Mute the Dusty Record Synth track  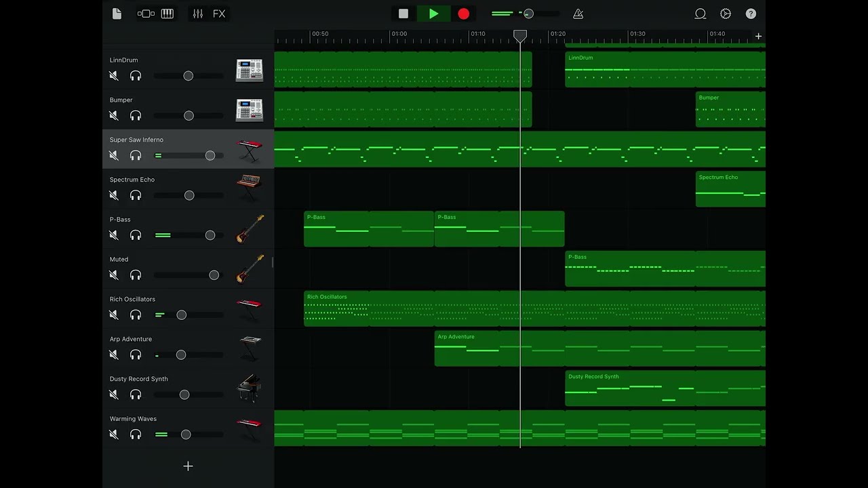[114, 394]
